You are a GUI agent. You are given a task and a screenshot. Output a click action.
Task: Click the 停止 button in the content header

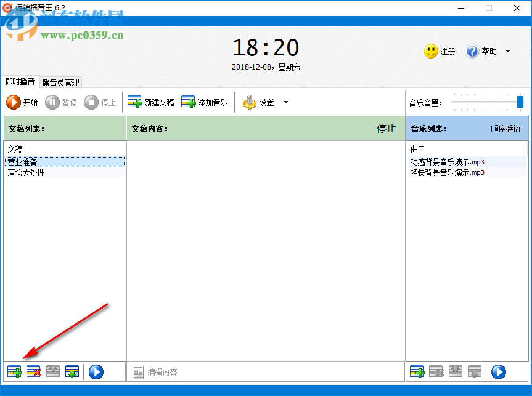point(387,128)
